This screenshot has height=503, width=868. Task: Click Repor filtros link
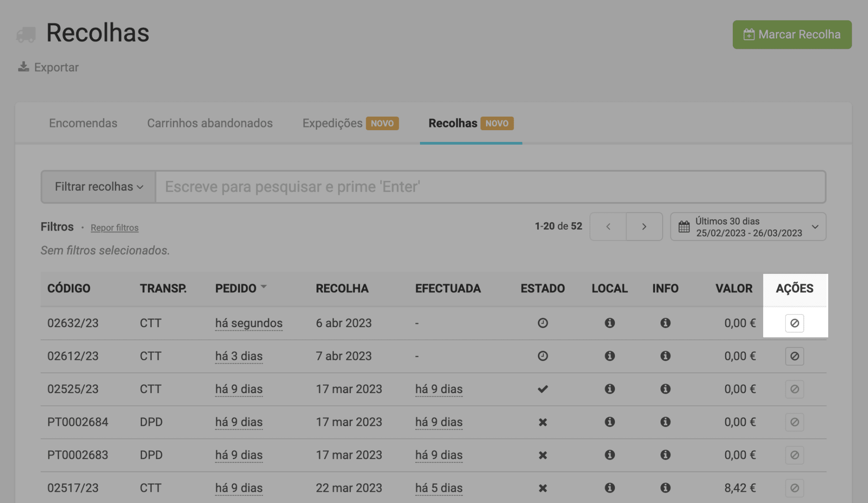114,228
